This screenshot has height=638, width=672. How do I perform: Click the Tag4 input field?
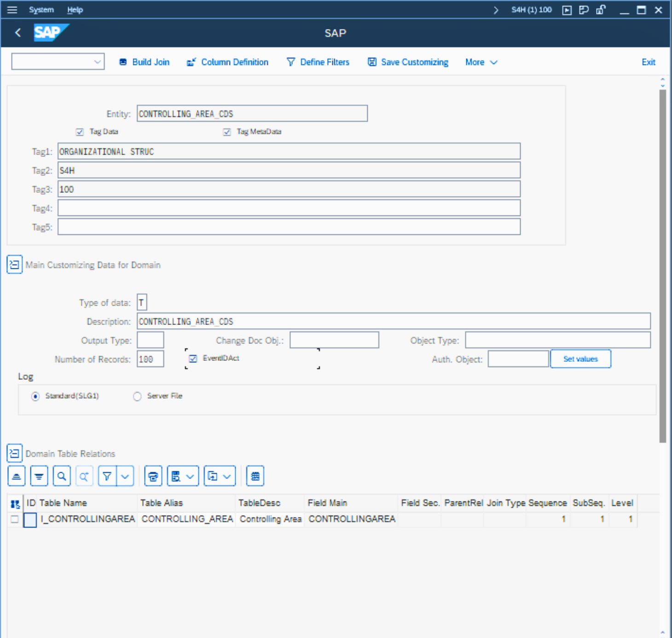pyautogui.click(x=289, y=208)
